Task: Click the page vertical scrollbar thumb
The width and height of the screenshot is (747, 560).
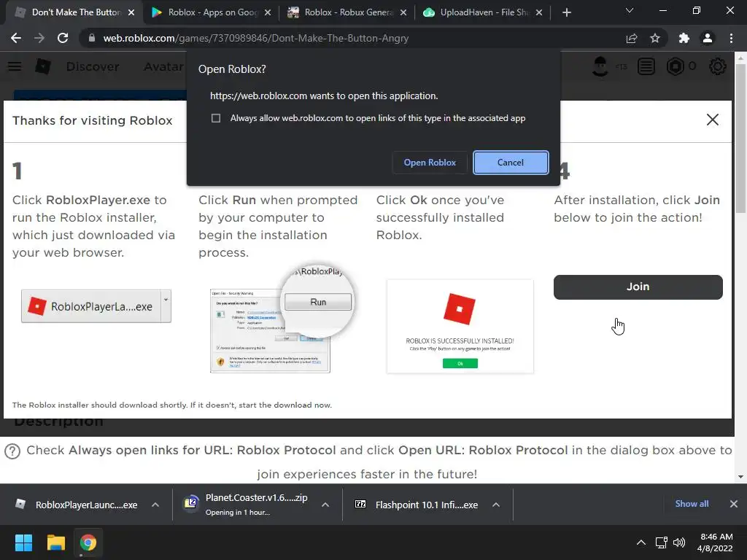Action: click(740, 138)
